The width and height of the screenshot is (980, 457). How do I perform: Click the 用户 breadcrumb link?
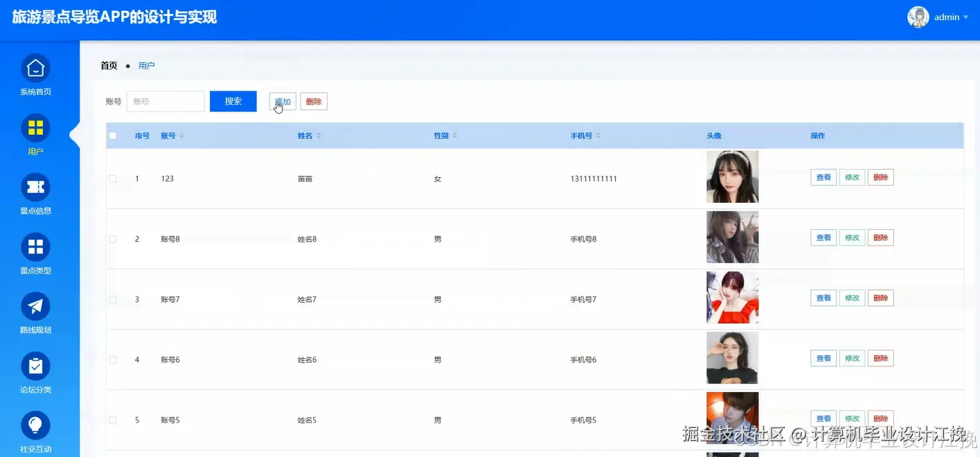click(x=146, y=66)
